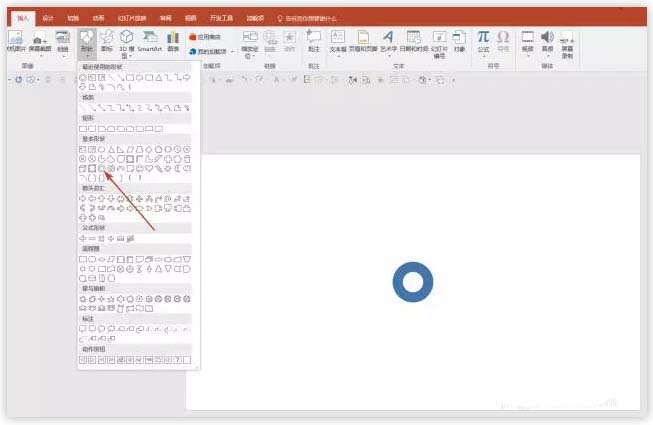This screenshot has height=425, width=653.
Task: Switch to the 视图 (View) tab
Action: (190, 18)
